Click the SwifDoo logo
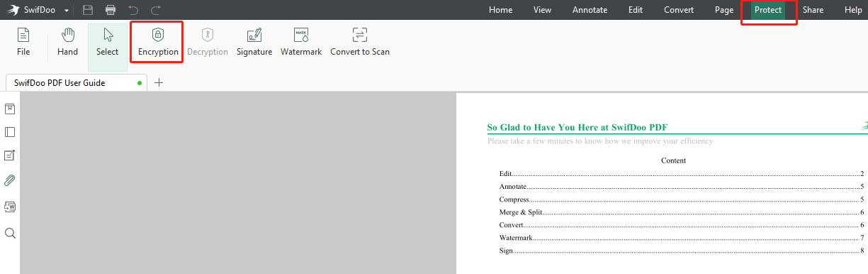The width and height of the screenshot is (868, 274). coord(13,10)
